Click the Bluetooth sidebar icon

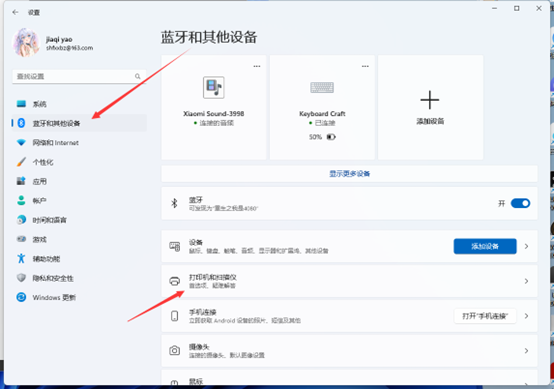(21, 123)
